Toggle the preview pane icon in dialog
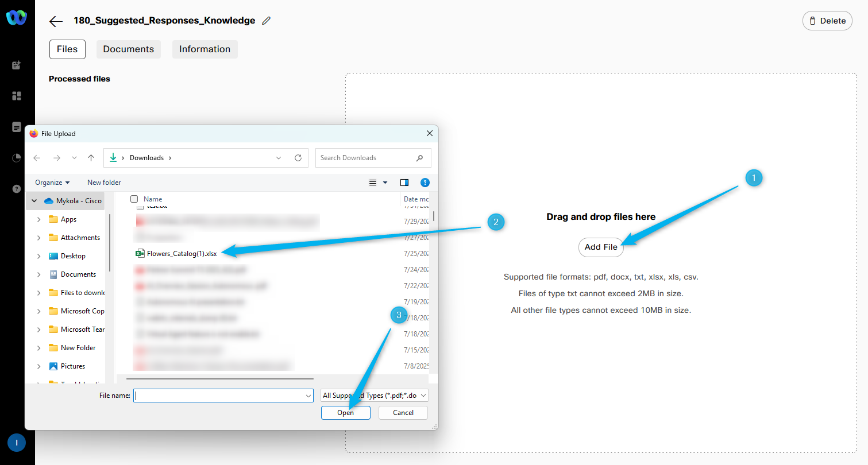 tap(404, 183)
